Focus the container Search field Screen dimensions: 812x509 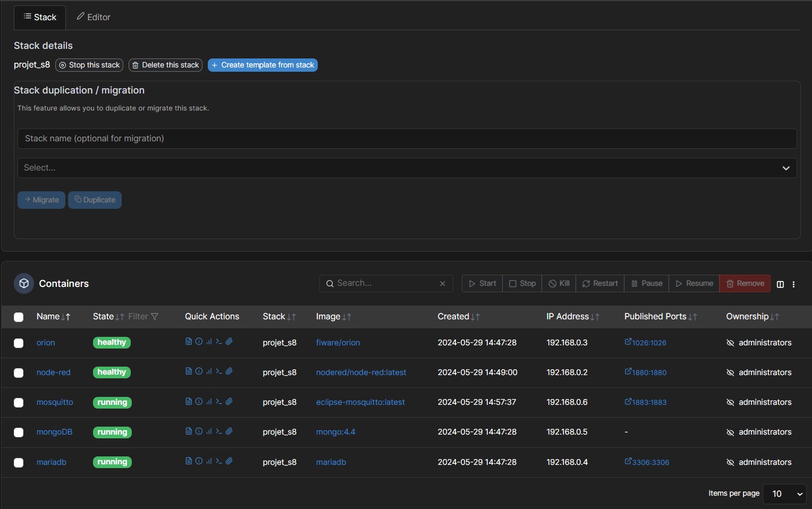386,284
